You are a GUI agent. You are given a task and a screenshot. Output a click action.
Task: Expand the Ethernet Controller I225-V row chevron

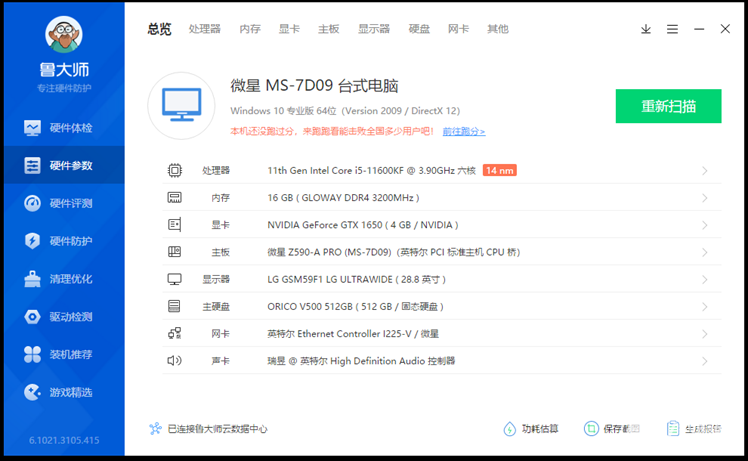705,334
